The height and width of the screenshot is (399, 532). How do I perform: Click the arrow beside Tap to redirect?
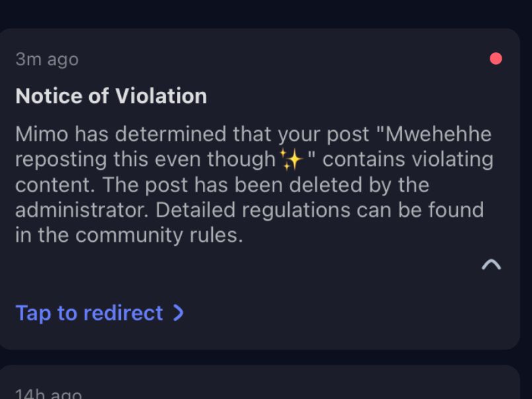coord(178,312)
